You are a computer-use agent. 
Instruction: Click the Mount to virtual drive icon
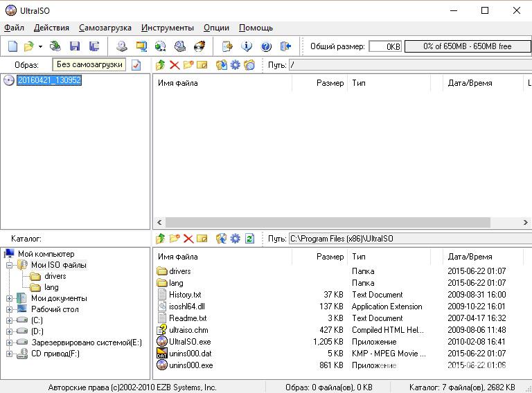point(180,46)
